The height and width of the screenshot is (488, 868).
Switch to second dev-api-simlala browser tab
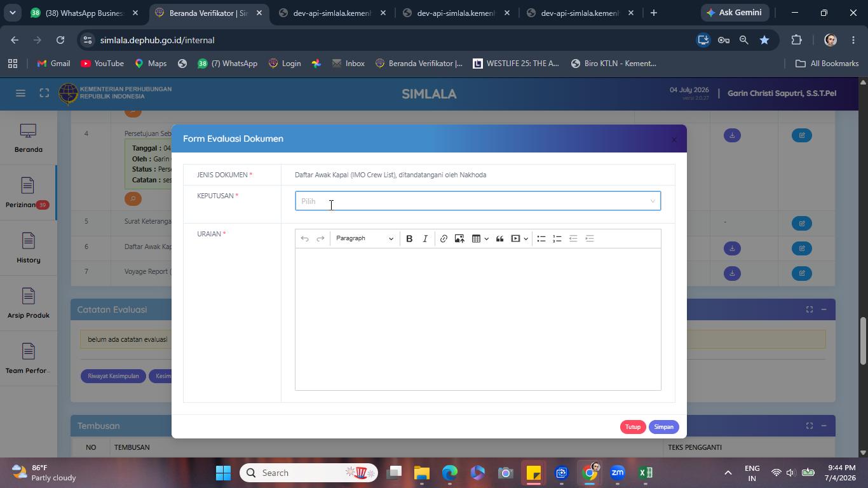point(456,13)
